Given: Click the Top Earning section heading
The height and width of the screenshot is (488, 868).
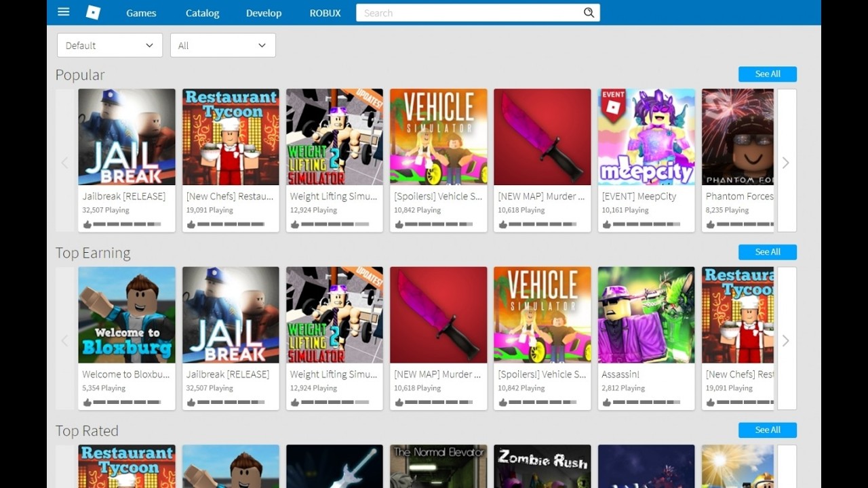Looking at the screenshot, I should coord(93,253).
